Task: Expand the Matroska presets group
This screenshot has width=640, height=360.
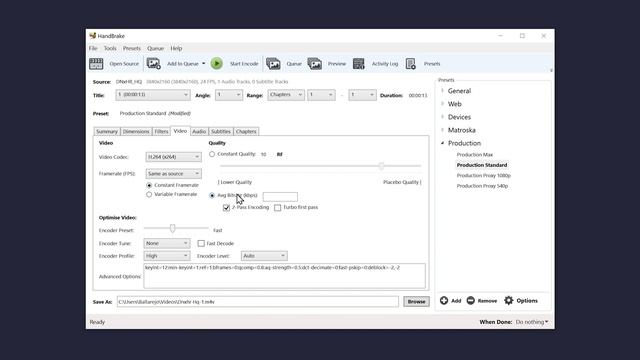Action: 442,130
